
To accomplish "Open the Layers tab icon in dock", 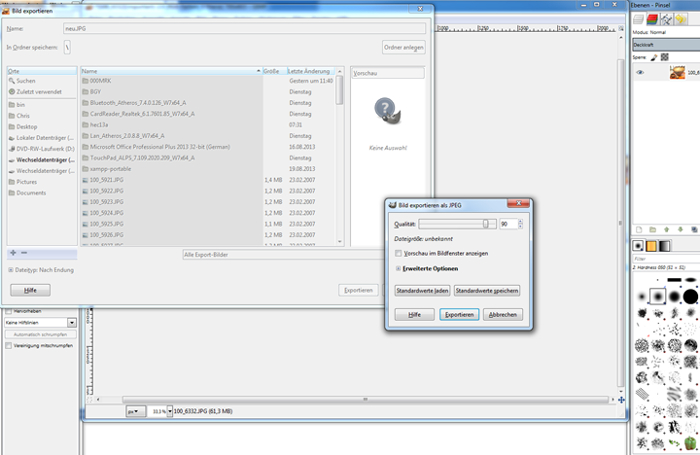I will [639, 19].
